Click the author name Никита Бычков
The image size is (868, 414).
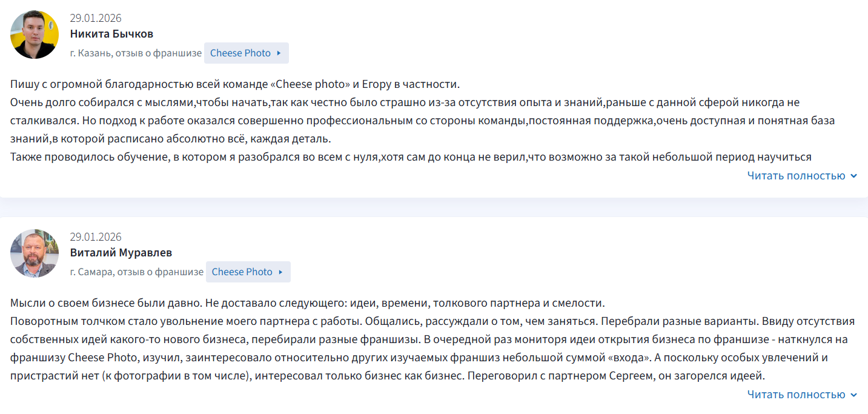111,34
